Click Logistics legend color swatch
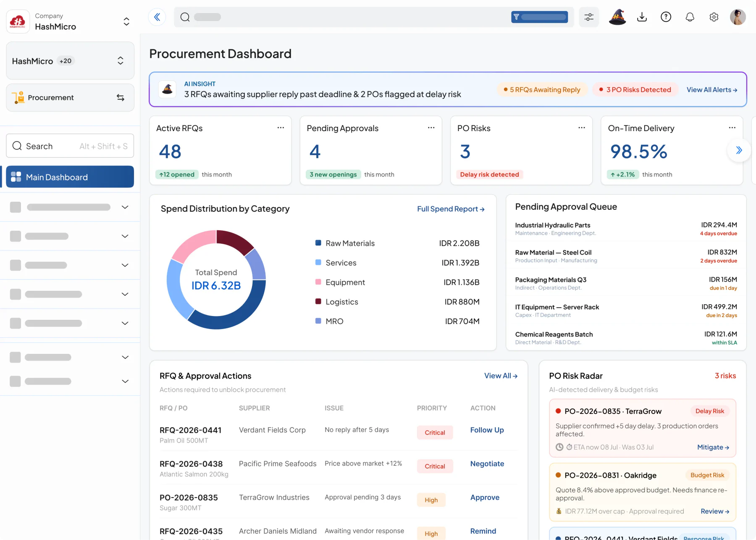The image size is (756, 540). 318,301
